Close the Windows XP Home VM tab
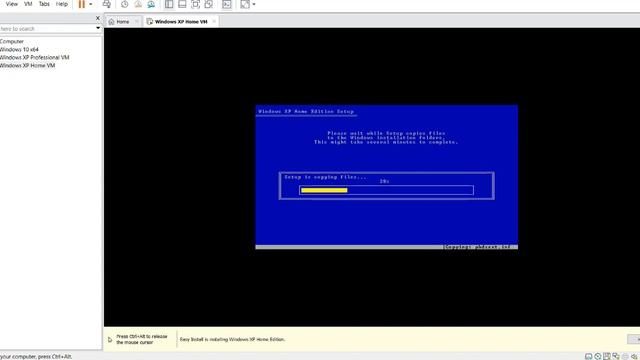 [214, 22]
